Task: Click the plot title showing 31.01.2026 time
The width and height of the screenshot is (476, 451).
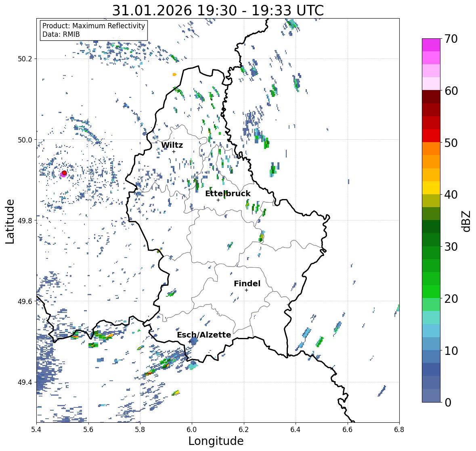Action: (218, 10)
